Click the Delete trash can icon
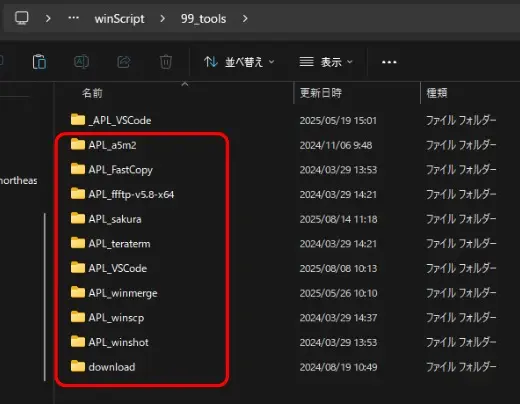This screenshot has height=404, width=520. tap(166, 62)
